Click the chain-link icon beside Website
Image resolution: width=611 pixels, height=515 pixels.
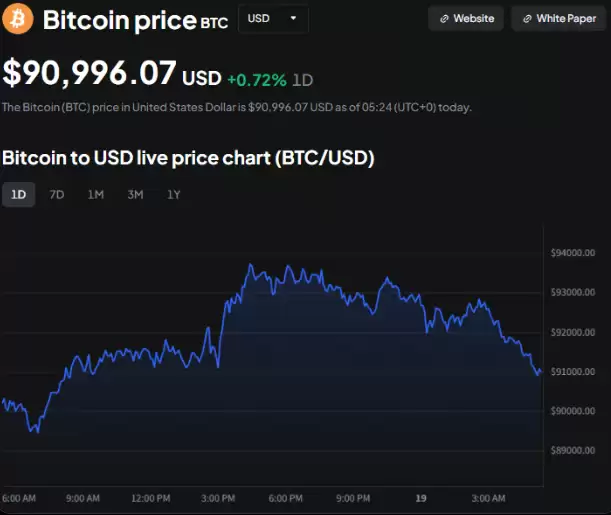pyautogui.click(x=444, y=19)
